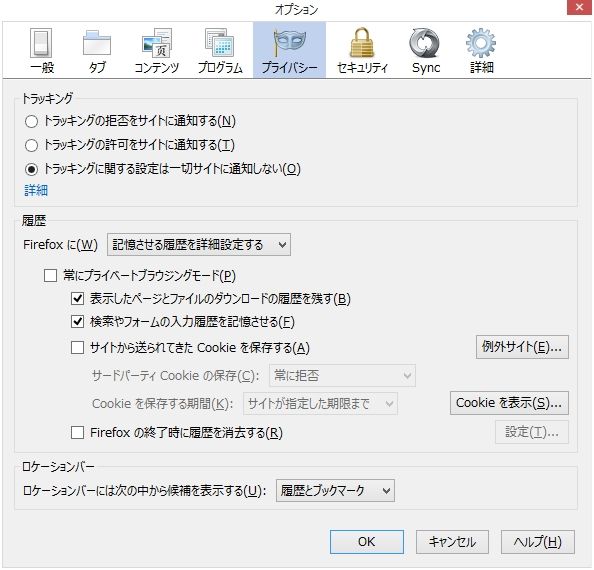Screen dimensions: 594x570
Task: Click the 詳細 link under tracking options
Action: (x=36, y=190)
